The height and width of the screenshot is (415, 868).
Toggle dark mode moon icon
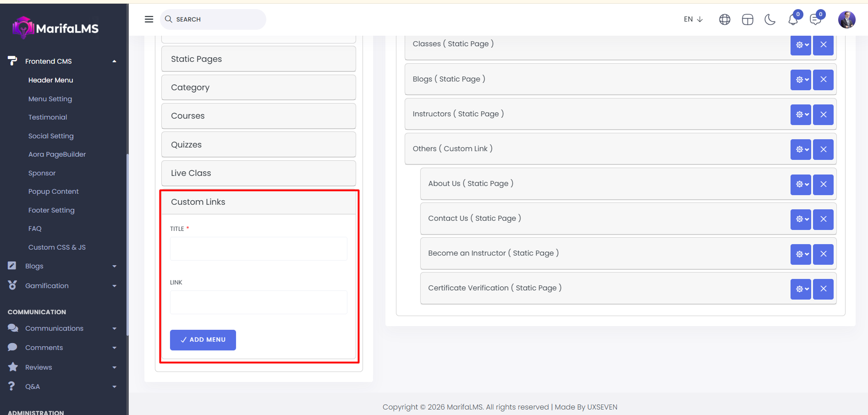pos(770,19)
